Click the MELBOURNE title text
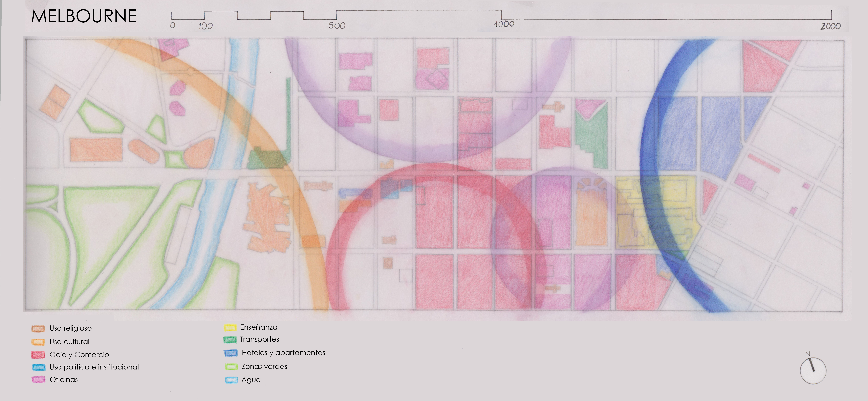The width and height of the screenshot is (868, 401). pos(84,16)
